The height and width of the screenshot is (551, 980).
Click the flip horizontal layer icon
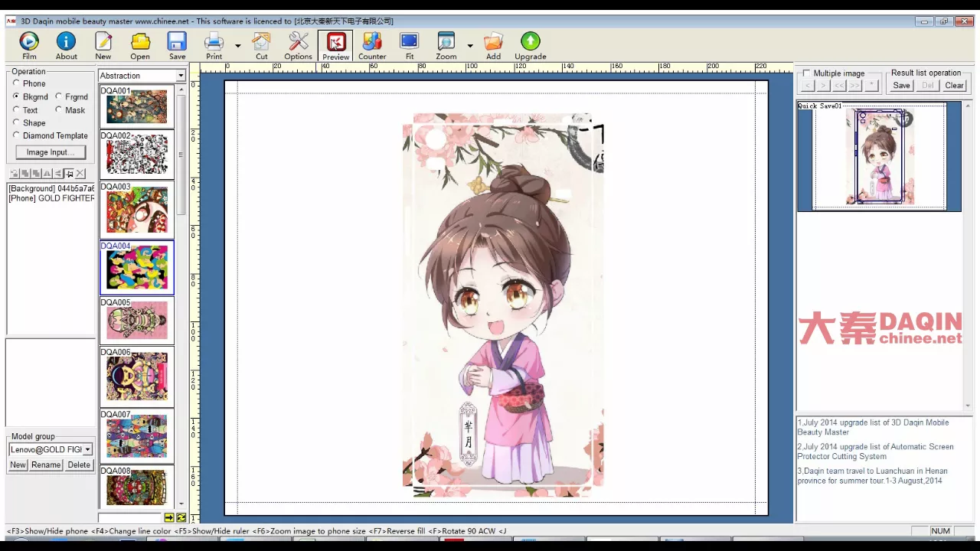click(x=47, y=174)
